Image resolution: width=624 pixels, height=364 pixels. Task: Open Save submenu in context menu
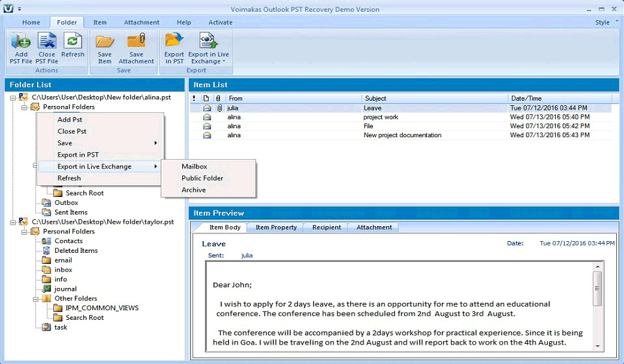[100, 143]
